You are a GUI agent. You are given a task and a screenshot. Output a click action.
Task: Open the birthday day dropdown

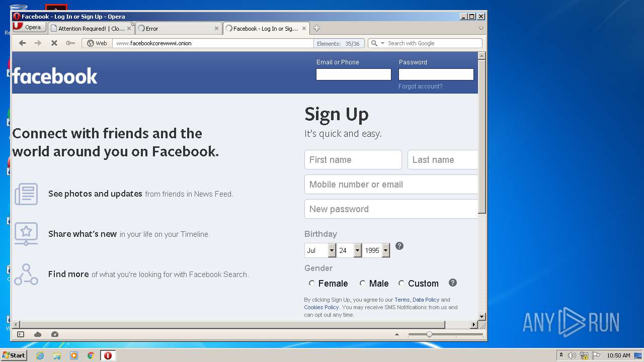(x=349, y=250)
